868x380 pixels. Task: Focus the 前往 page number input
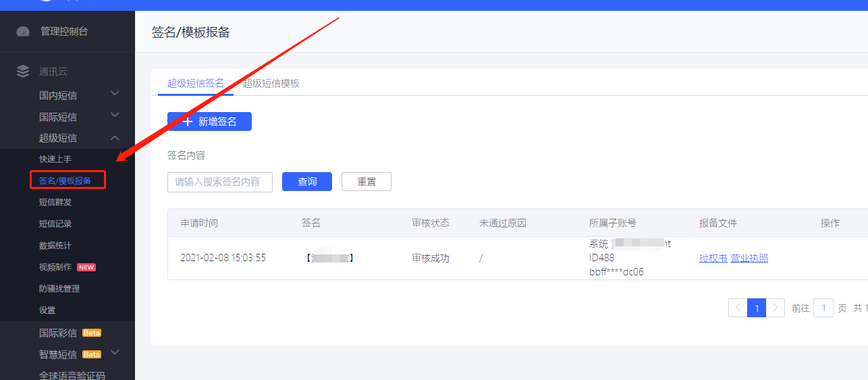click(823, 308)
